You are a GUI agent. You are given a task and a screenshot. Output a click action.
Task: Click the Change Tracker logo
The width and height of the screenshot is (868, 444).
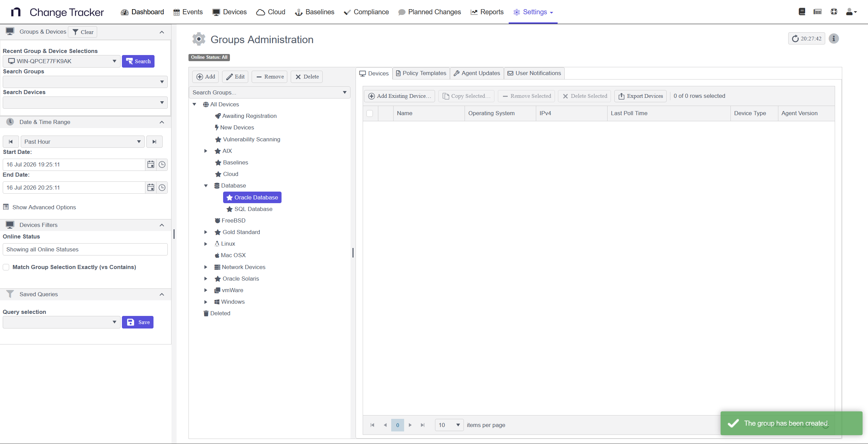point(57,12)
